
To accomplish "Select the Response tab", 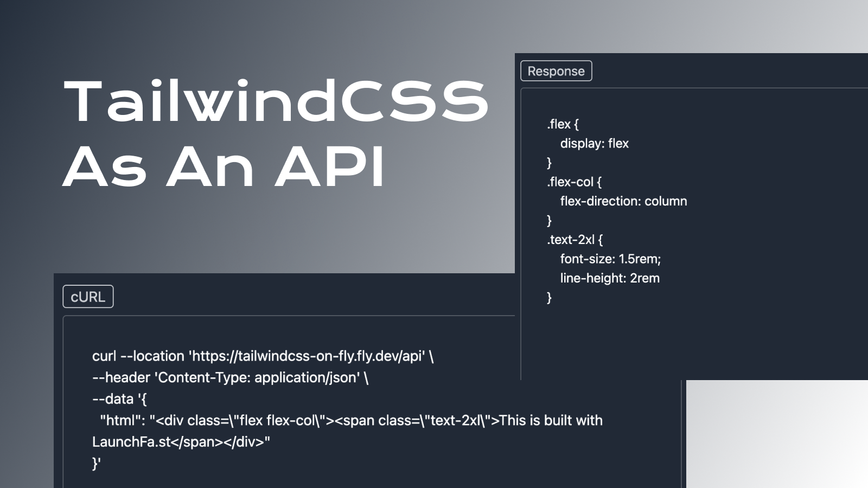I will point(556,71).
